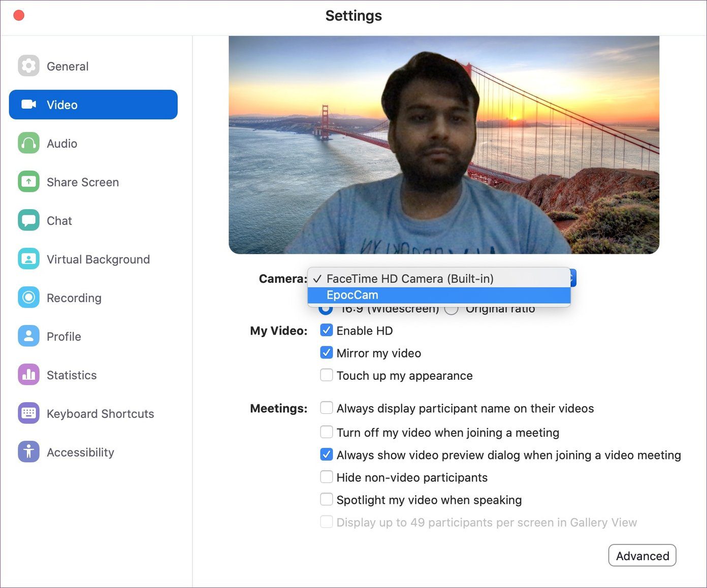
Task: Select the Audio headphones icon
Action: pyautogui.click(x=28, y=143)
